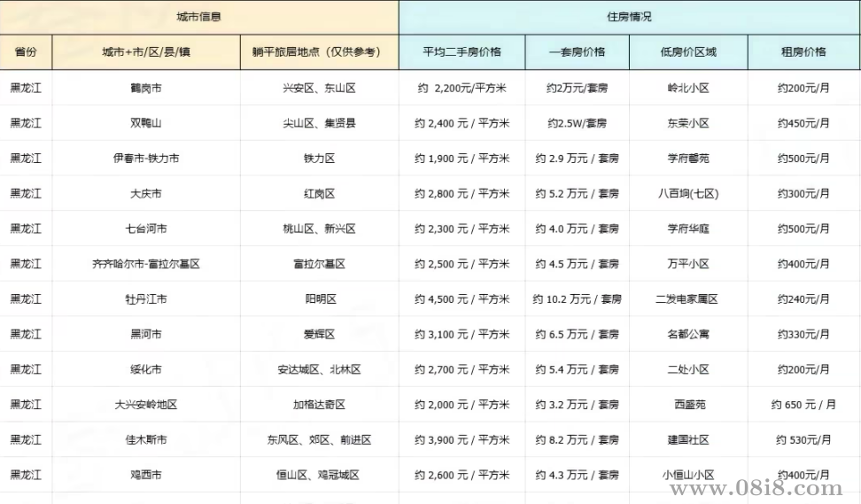Click the 城市+市/区/县/镇 column header

146,52
